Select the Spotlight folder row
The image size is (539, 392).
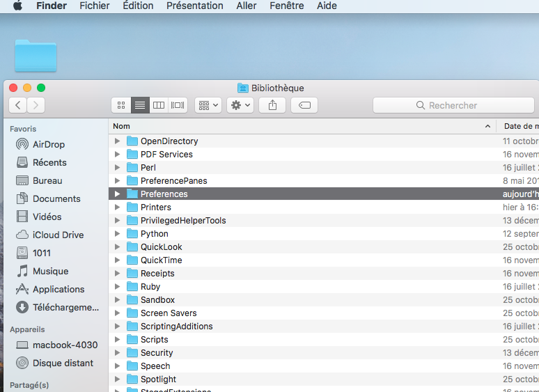324,379
